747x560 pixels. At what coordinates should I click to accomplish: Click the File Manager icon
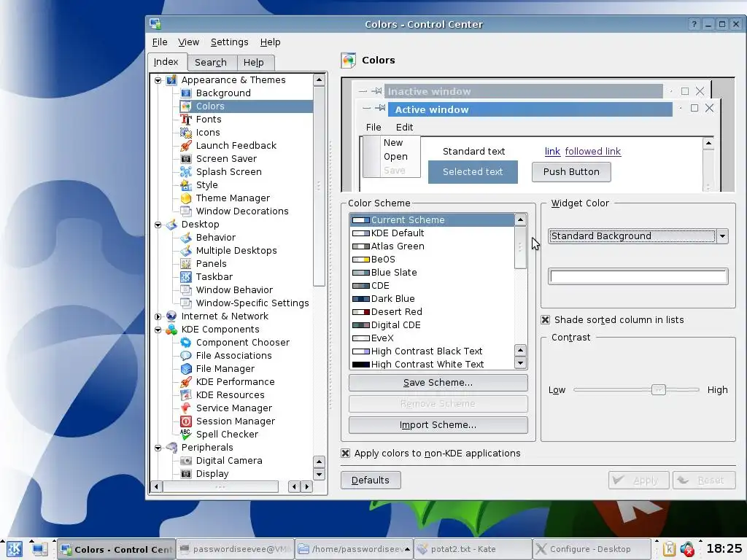[x=186, y=368]
